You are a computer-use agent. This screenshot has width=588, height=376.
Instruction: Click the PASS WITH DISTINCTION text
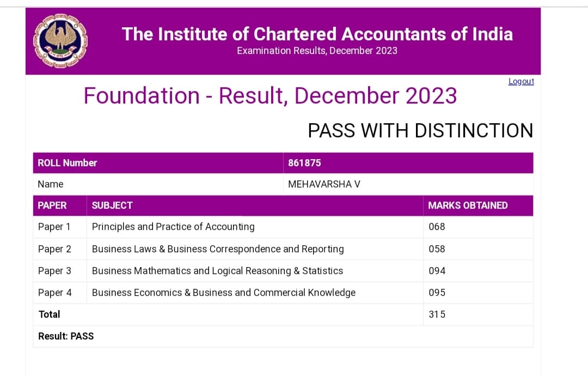pos(420,131)
